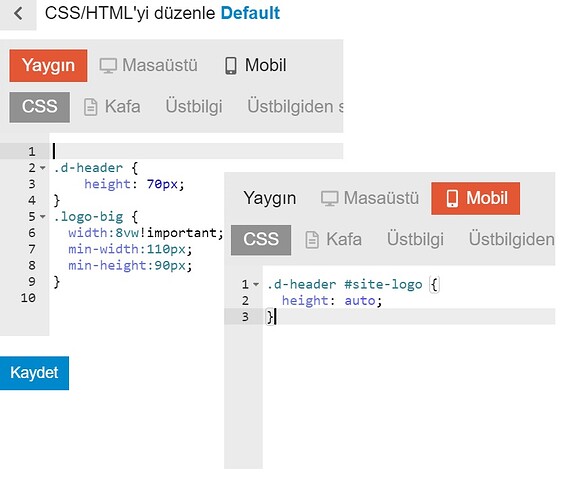Open the Üstbilgi tab in upper panel
Viewport: 577px width, 500px height.
194,107
